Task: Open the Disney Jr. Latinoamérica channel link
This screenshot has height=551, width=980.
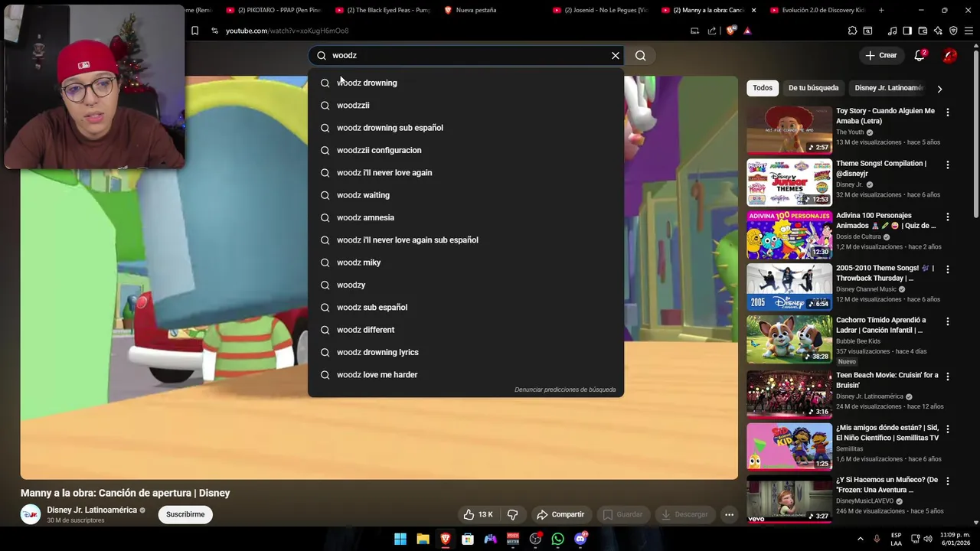Action: click(x=92, y=510)
